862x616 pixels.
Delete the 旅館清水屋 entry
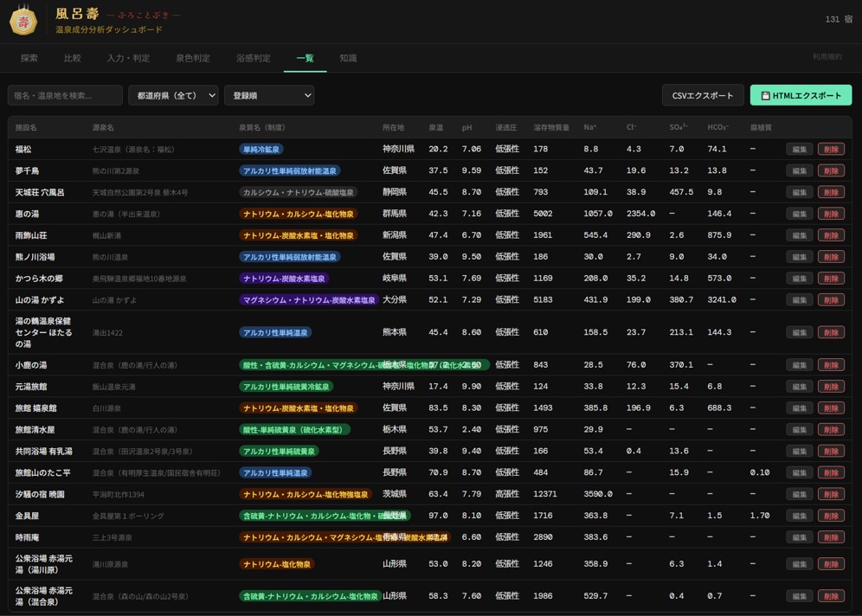click(831, 430)
